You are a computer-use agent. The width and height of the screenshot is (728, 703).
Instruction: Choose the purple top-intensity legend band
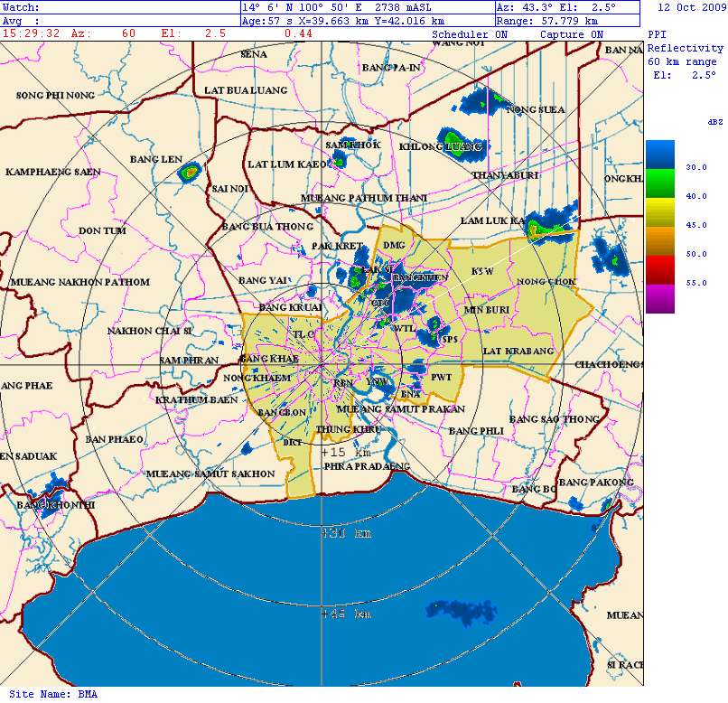pos(659,298)
